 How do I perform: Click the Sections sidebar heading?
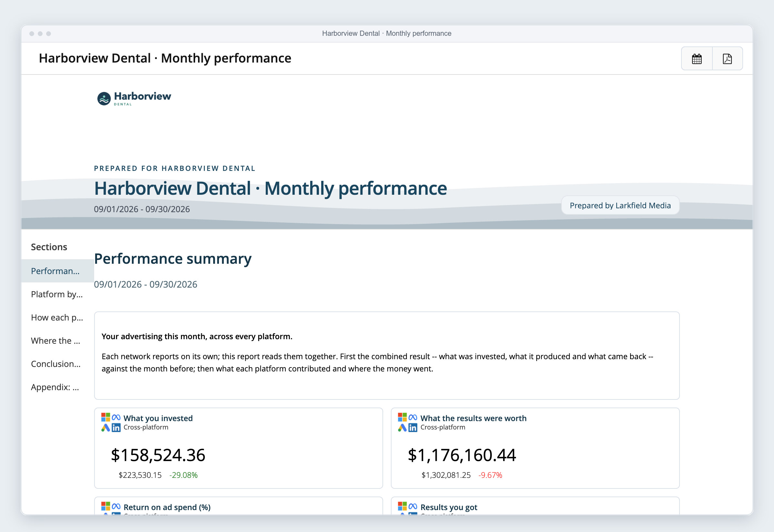[x=49, y=247]
